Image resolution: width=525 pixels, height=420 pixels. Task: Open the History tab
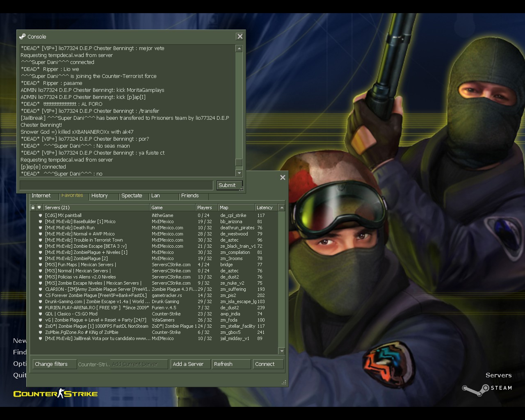point(104,196)
